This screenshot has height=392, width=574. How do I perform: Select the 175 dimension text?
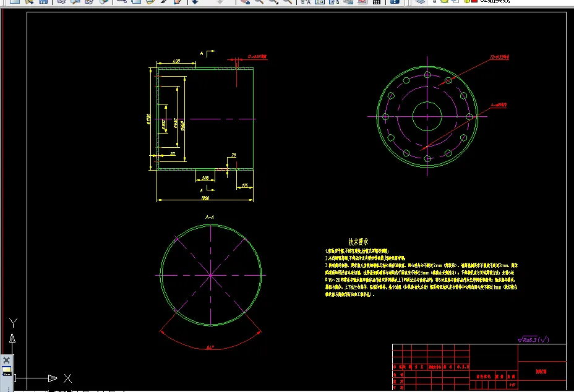(245, 185)
